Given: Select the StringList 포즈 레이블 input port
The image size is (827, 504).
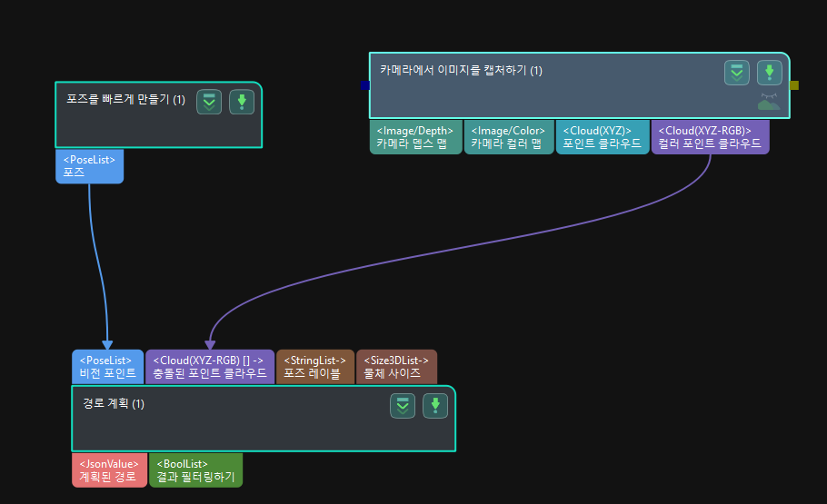Looking at the screenshot, I should tap(315, 367).
